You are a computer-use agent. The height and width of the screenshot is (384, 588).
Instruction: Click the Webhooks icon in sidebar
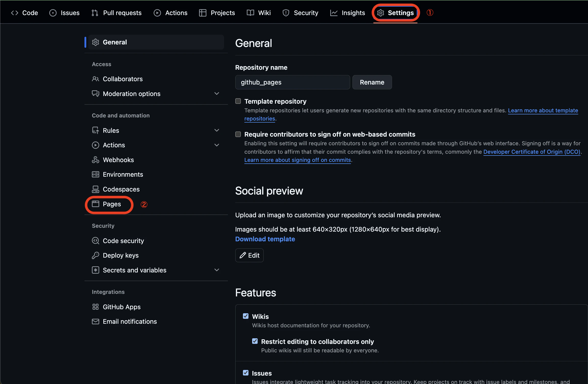click(95, 160)
